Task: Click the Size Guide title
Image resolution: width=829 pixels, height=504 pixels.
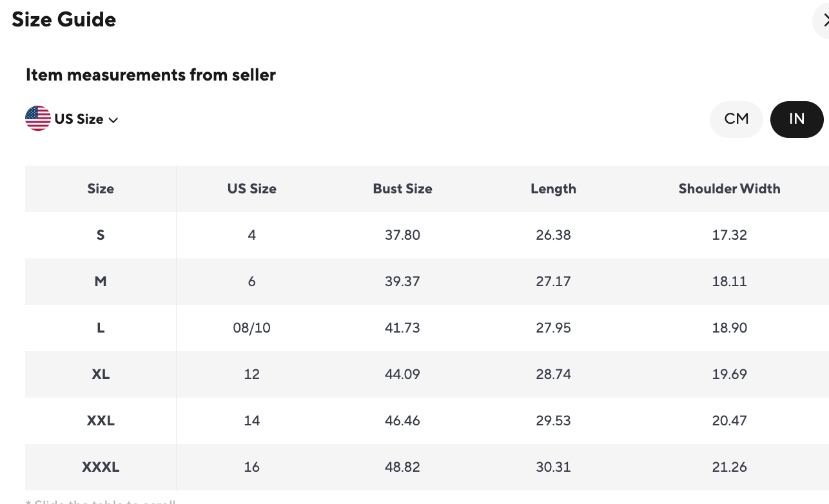Action: (x=64, y=19)
